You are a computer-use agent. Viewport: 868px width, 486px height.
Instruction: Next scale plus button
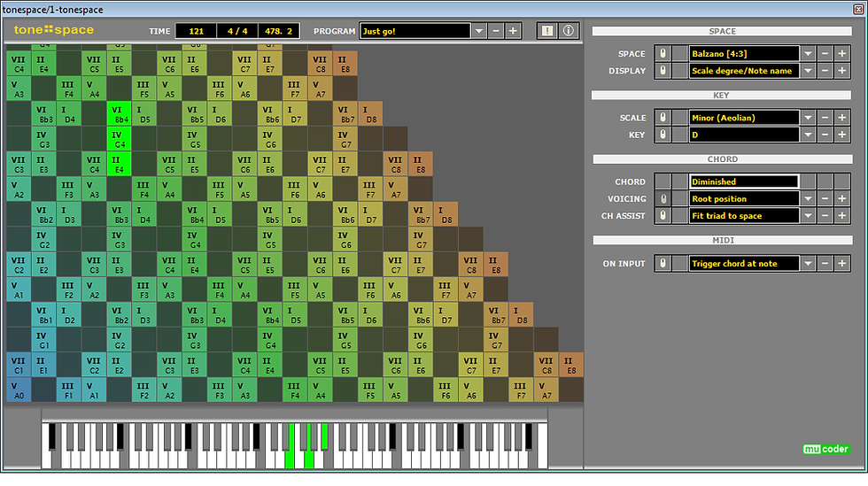[842, 118]
